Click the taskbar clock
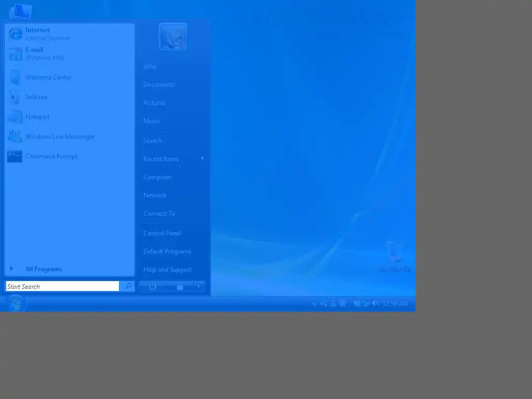 395,303
